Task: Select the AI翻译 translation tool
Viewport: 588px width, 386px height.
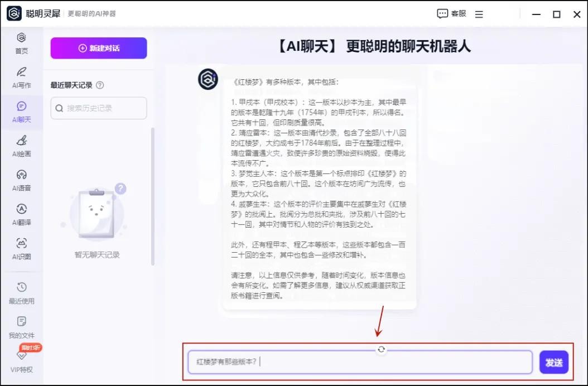Action: (x=21, y=214)
